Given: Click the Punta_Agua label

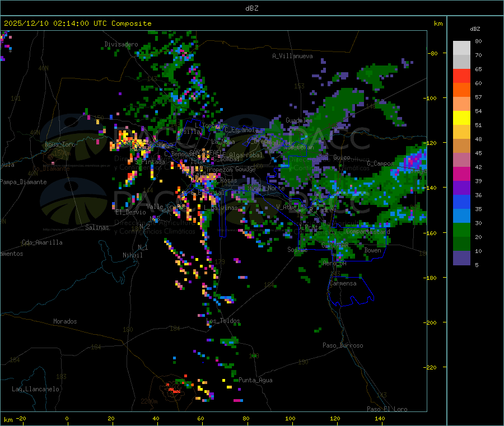Looking at the screenshot, I should (x=255, y=380).
